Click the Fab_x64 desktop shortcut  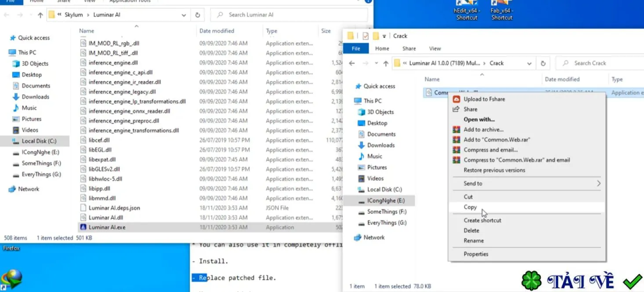(x=502, y=11)
